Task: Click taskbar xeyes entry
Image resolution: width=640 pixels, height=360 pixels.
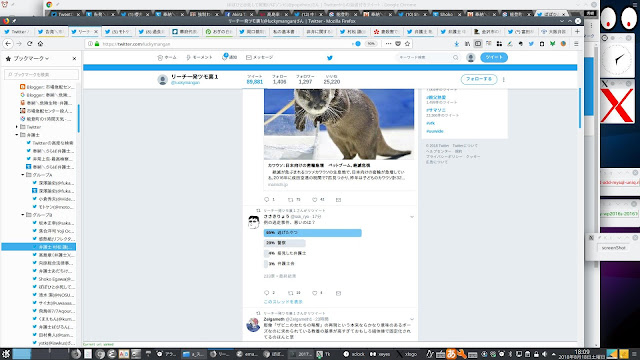Action: coord(380,354)
